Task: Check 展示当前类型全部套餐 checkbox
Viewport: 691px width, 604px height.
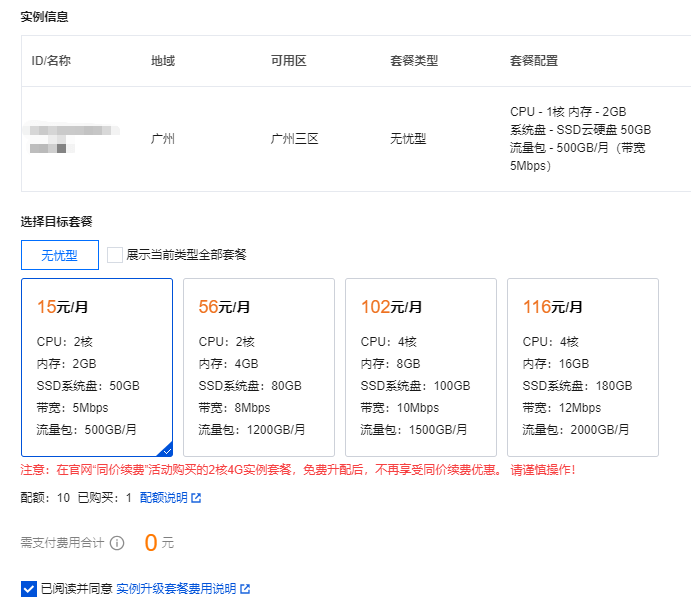Action: pyautogui.click(x=115, y=255)
